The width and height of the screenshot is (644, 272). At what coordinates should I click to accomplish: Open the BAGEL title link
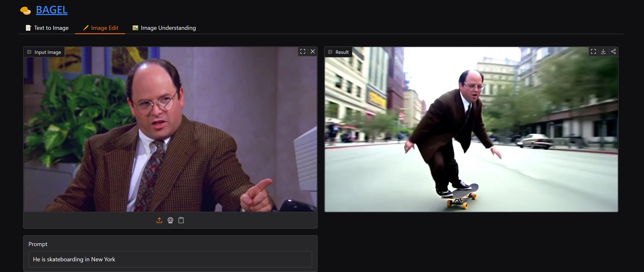tap(52, 10)
